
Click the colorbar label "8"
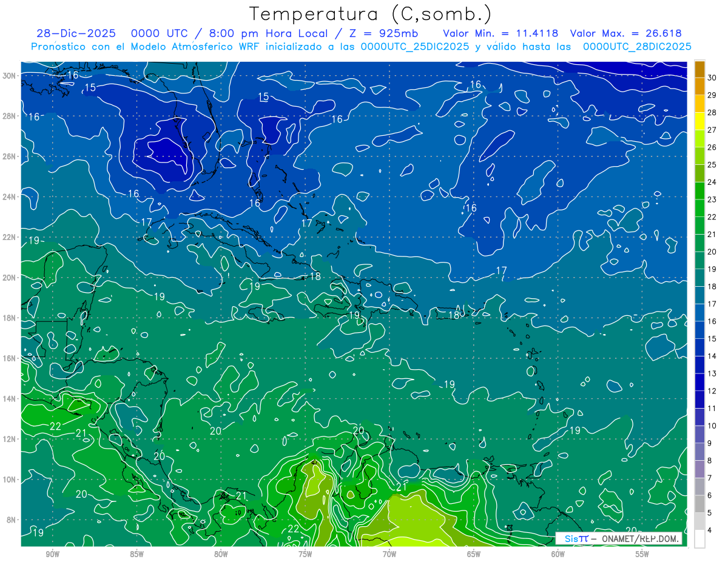click(710, 461)
